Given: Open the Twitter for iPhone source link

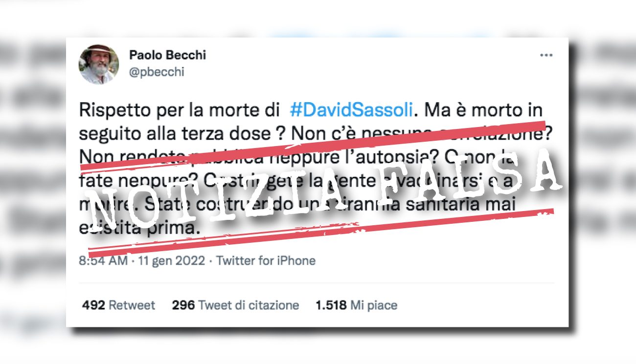Looking at the screenshot, I should pos(266,260).
